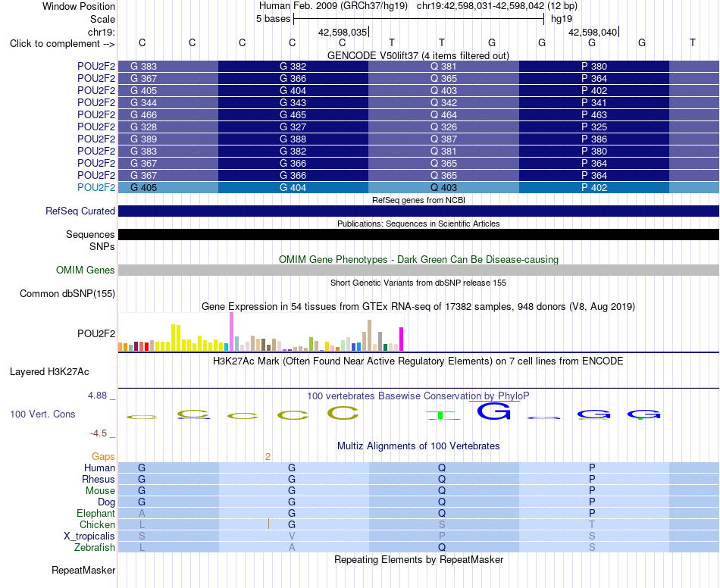This screenshot has width=720, height=588.
Task: Click the orange insertion mark in Chicken row
Action: (268, 524)
